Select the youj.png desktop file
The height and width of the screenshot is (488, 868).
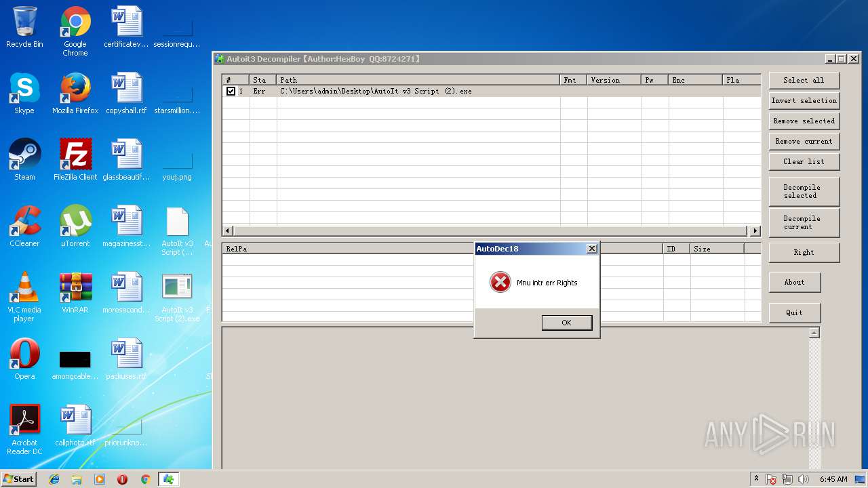177,166
